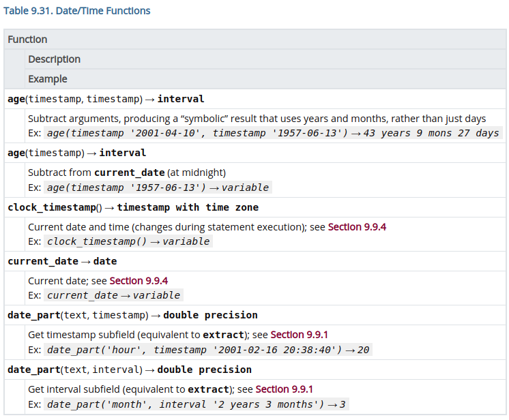This screenshot has height=420, width=509.
Task: Click the current_date → date signature
Action: 62,261
